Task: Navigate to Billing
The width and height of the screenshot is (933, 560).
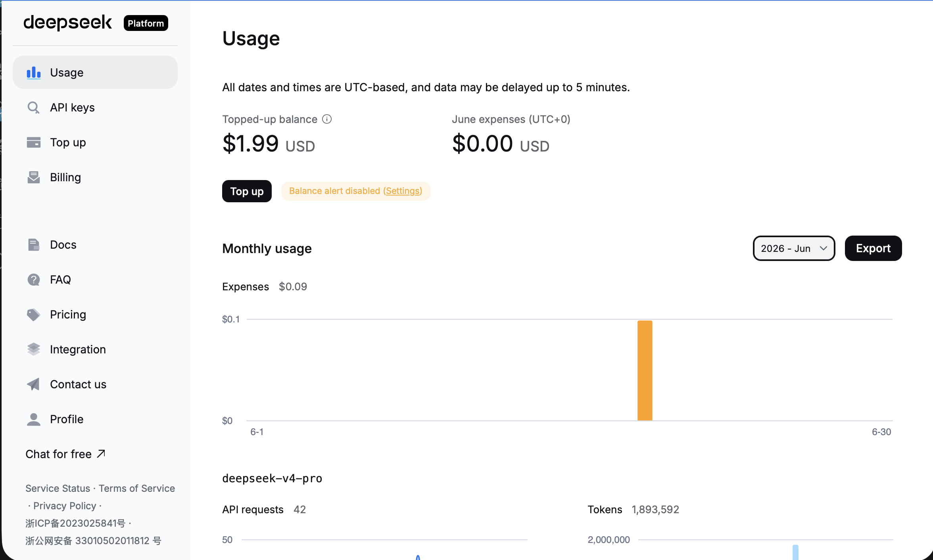Action: click(x=95, y=177)
